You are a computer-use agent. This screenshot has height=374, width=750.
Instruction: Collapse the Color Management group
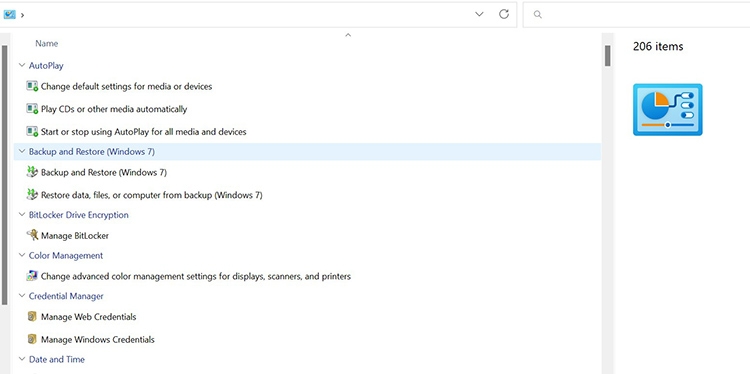pyautogui.click(x=22, y=255)
